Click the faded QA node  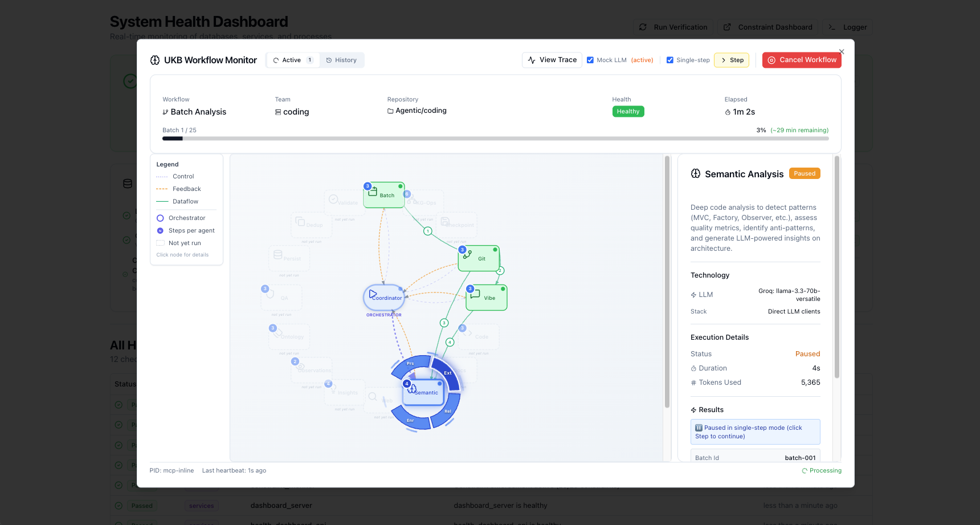281,298
